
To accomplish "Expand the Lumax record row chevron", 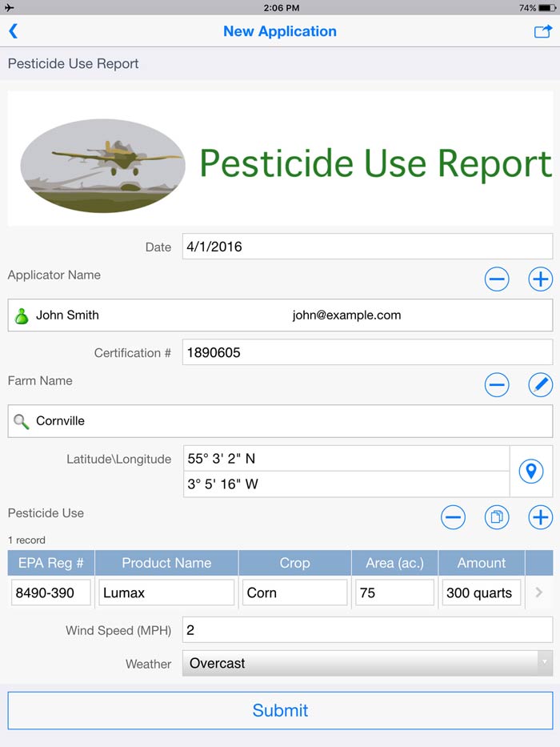I will (538, 593).
